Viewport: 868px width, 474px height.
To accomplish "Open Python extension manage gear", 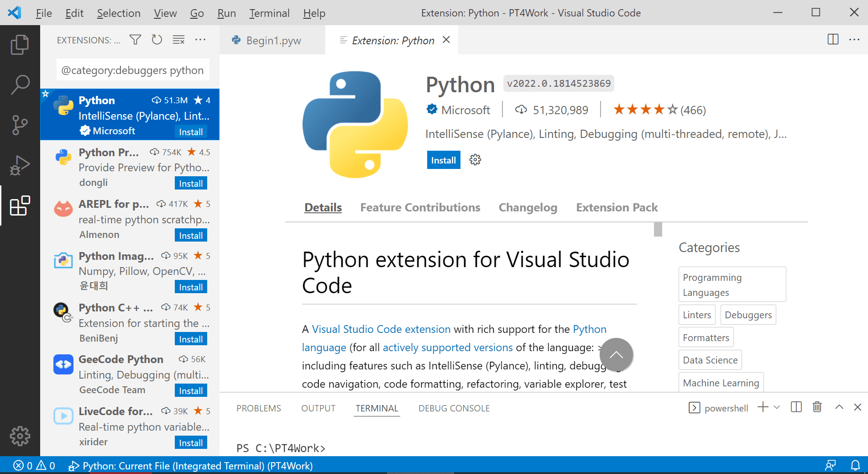I will click(x=475, y=159).
